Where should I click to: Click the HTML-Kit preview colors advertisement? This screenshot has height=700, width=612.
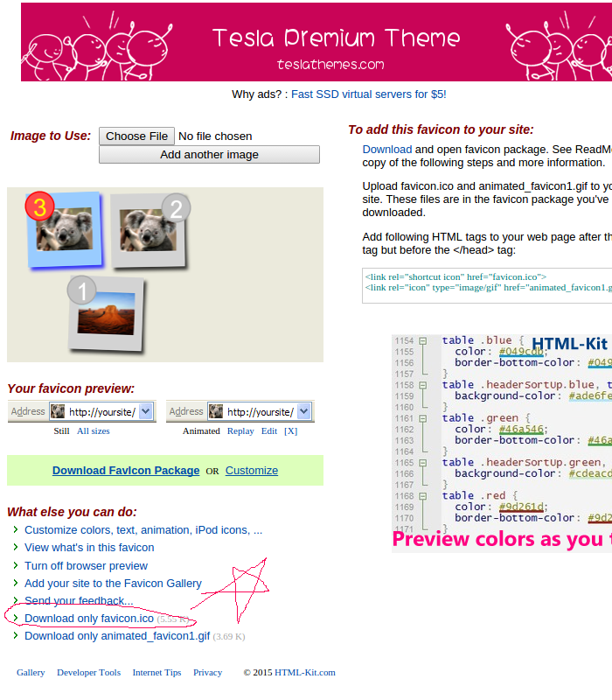point(502,443)
